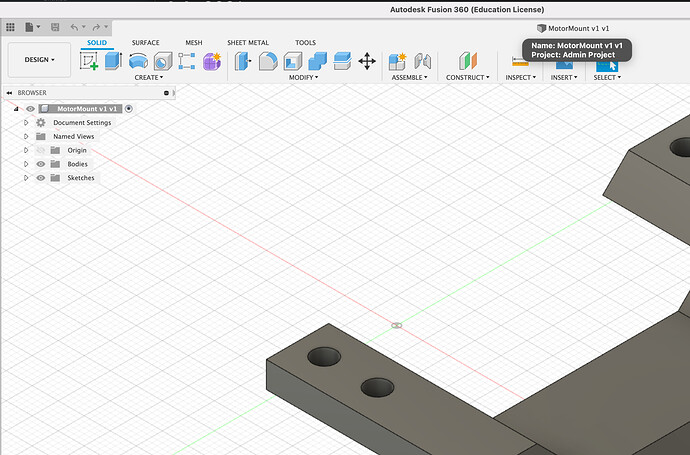Select the New Component tool
Viewport: 690px width, 455px height.
click(397, 61)
